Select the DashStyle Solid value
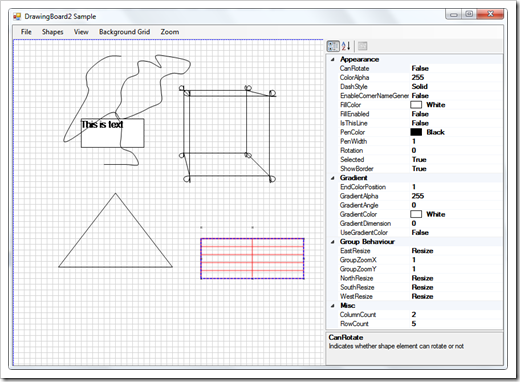The width and height of the screenshot is (520, 382). [x=419, y=87]
